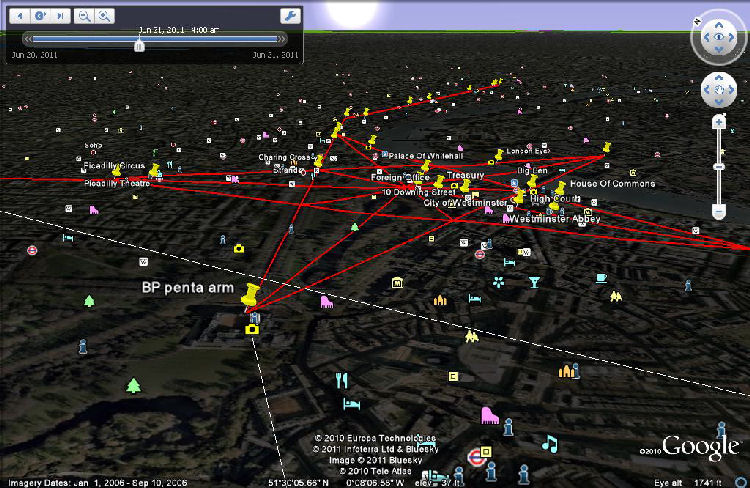Click the zoom slider handle
The width and height of the screenshot is (750, 488).
(718, 166)
